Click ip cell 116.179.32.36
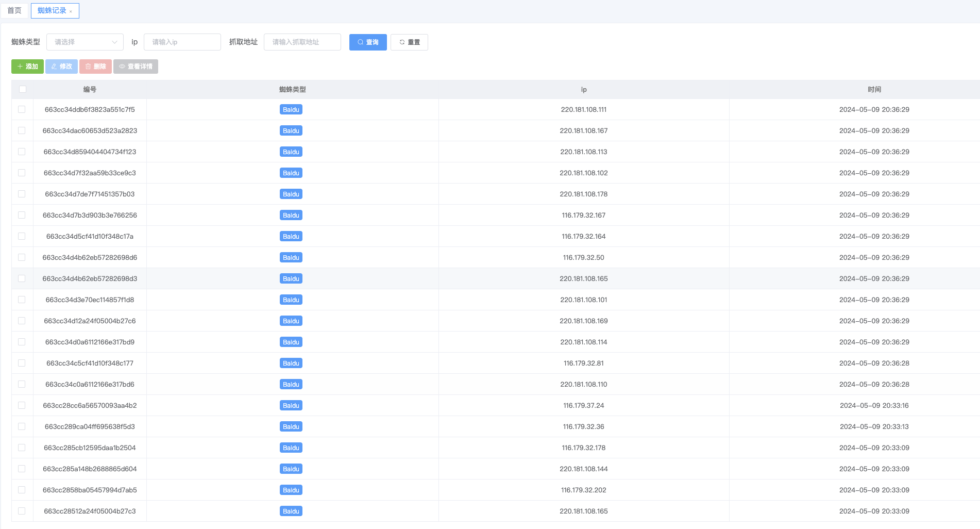Screen dimensions: 980x529 pos(584,426)
